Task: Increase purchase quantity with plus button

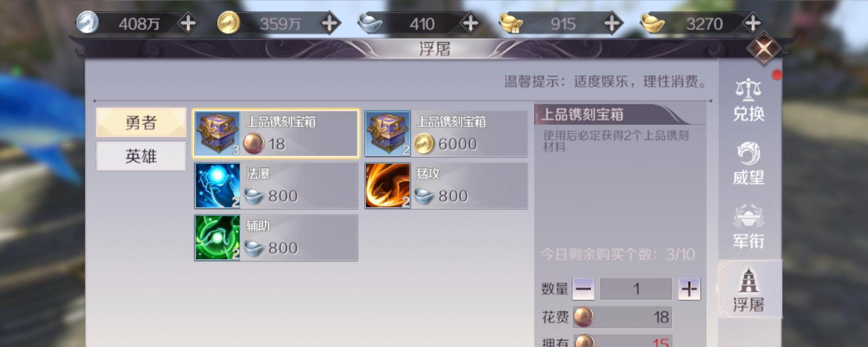Action: click(689, 289)
